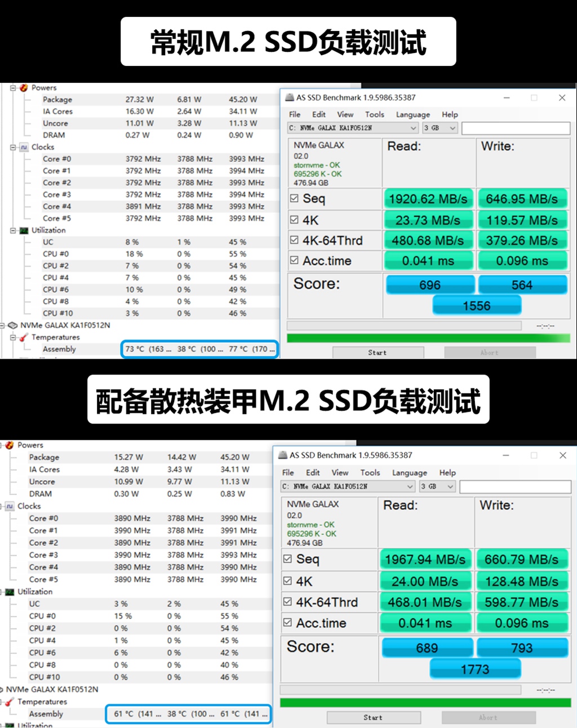Viewport: 577px width, 728px height.
Task: Click the Utilization icon in upper tree
Action: 24,230
